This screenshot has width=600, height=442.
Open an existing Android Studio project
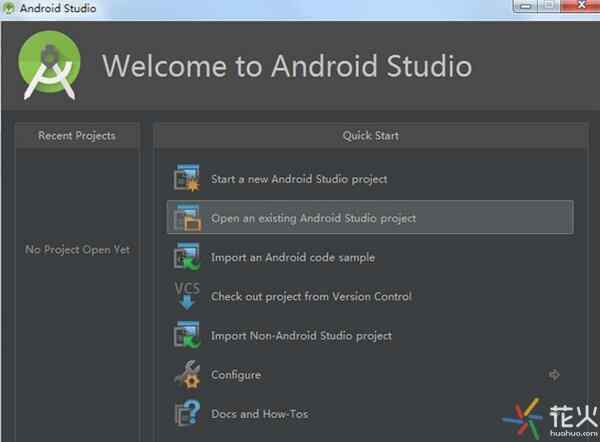370,217
